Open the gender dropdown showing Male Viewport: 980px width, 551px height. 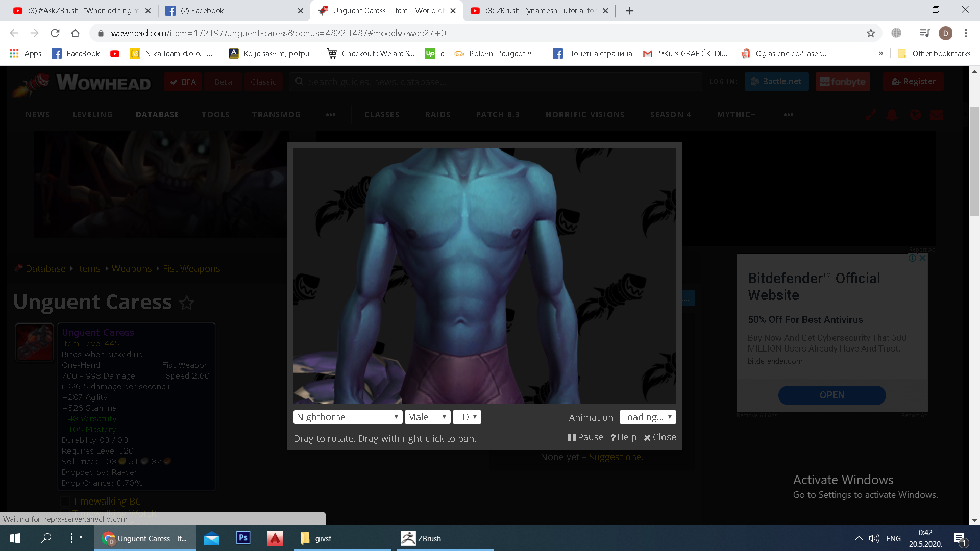427,417
